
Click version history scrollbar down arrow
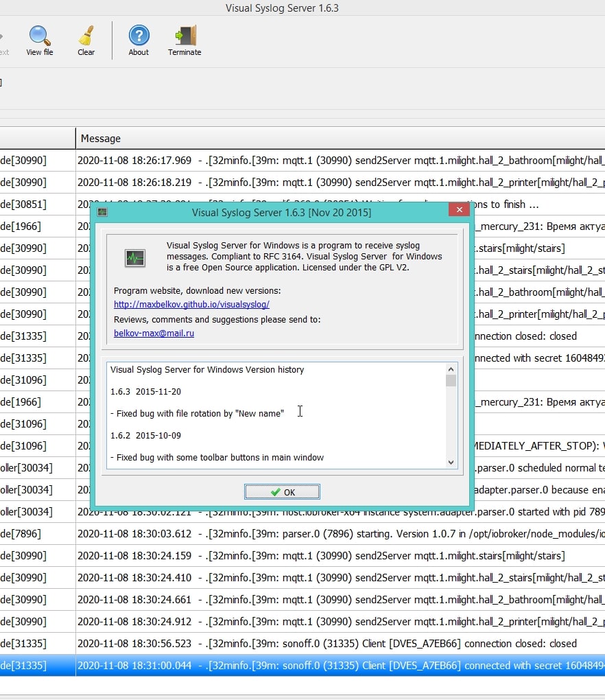click(451, 463)
